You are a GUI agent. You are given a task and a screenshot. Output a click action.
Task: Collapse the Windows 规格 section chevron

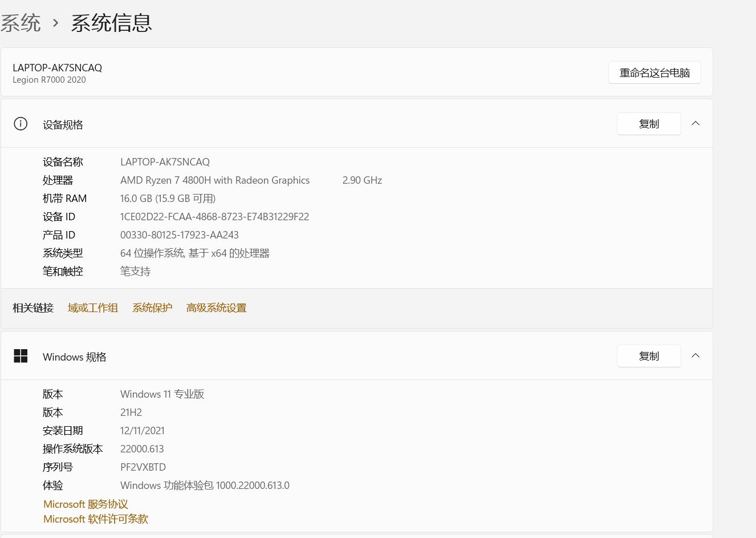tap(696, 355)
